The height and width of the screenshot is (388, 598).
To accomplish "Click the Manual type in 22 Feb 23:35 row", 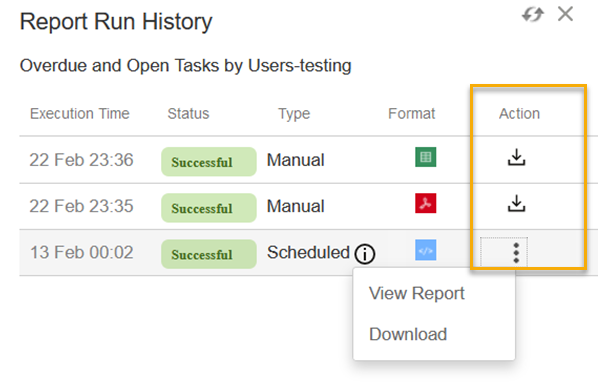I will [x=296, y=206].
